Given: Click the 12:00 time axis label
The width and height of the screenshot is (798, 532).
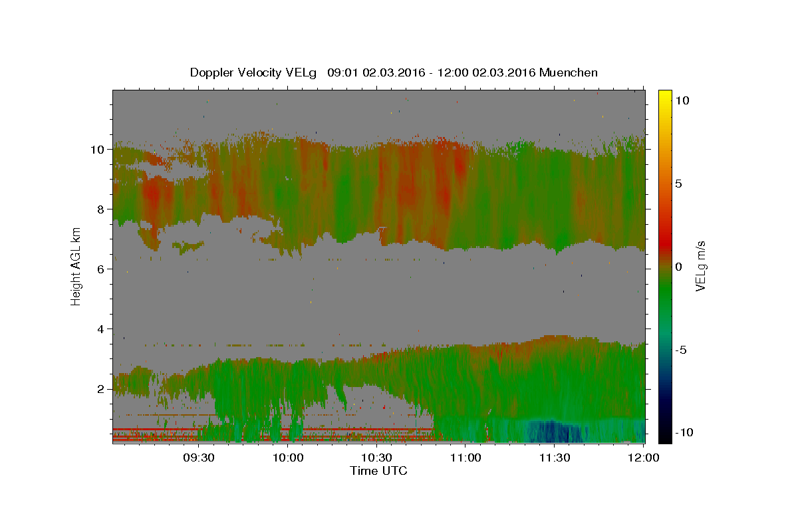Looking at the screenshot, I should tap(643, 458).
